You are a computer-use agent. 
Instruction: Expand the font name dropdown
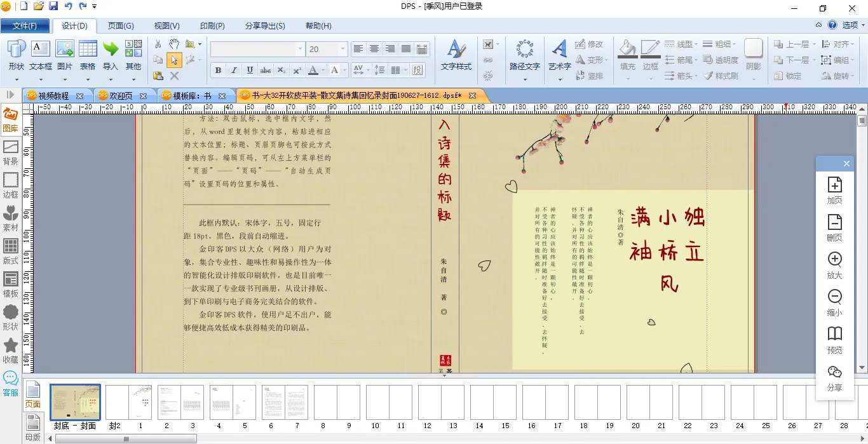[x=300, y=49]
